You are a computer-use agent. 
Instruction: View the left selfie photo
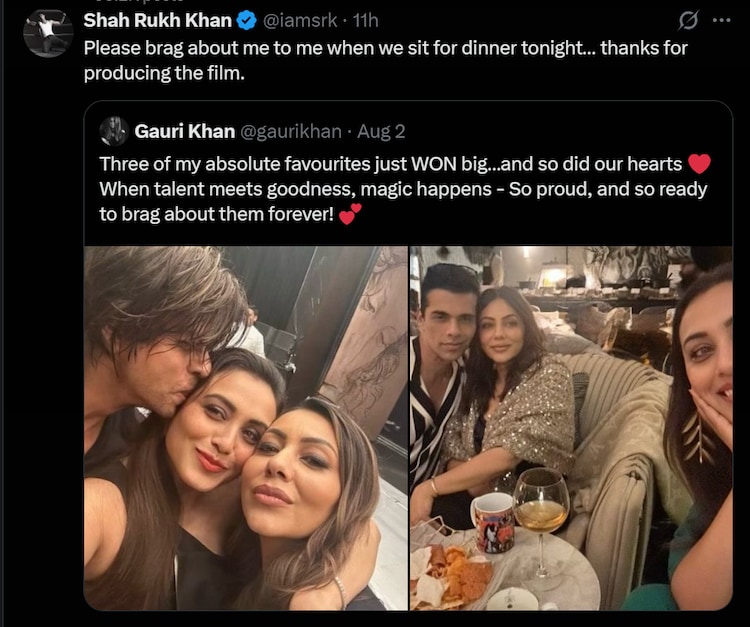(245, 428)
